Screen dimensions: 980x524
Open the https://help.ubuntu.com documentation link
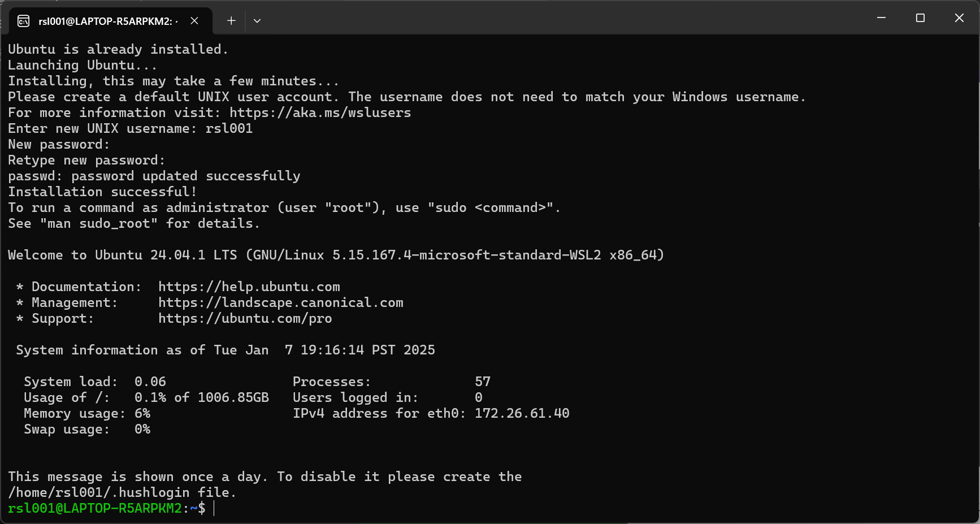pos(249,287)
